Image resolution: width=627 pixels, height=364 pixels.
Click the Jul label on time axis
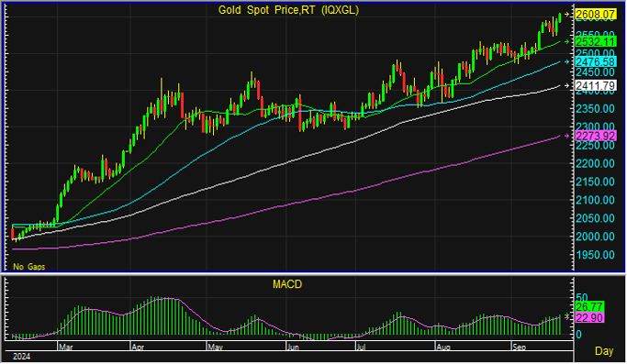pyautogui.click(x=361, y=347)
